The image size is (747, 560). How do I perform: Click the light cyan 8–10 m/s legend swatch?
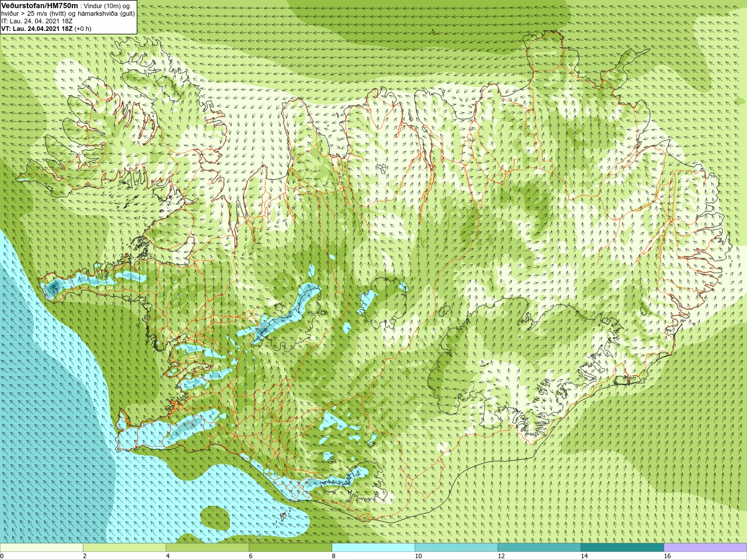(373, 548)
